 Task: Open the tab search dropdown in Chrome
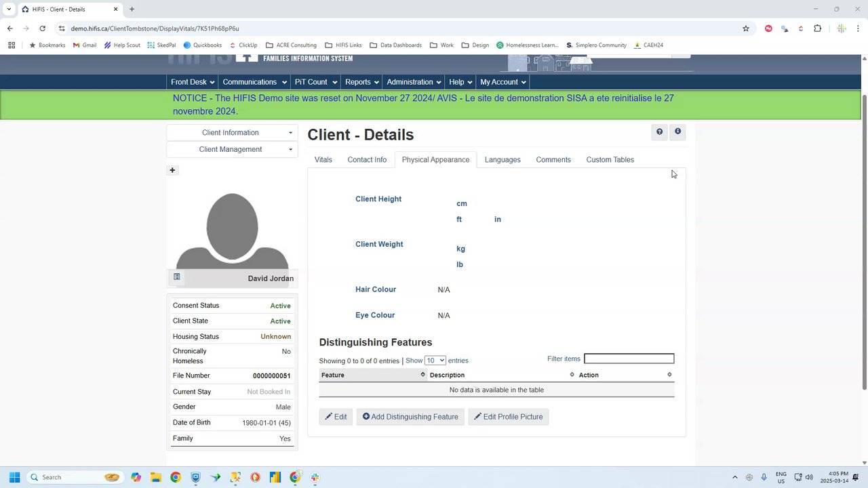(9, 9)
